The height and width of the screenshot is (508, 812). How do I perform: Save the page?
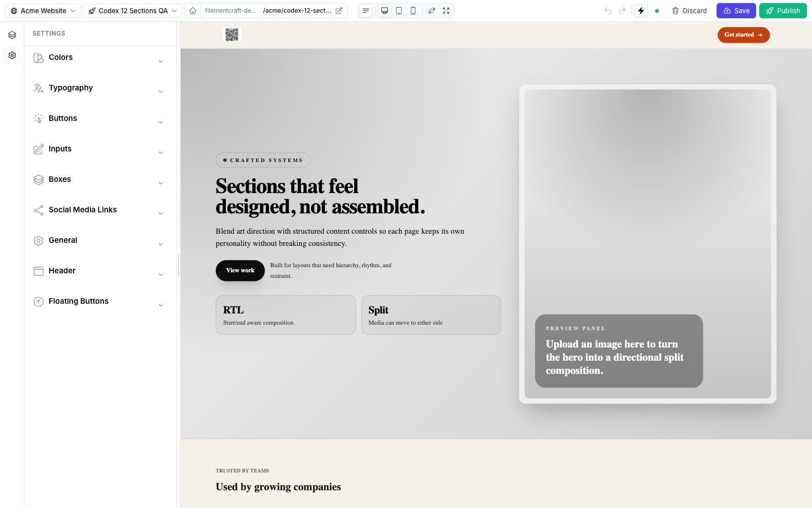(x=736, y=11)
